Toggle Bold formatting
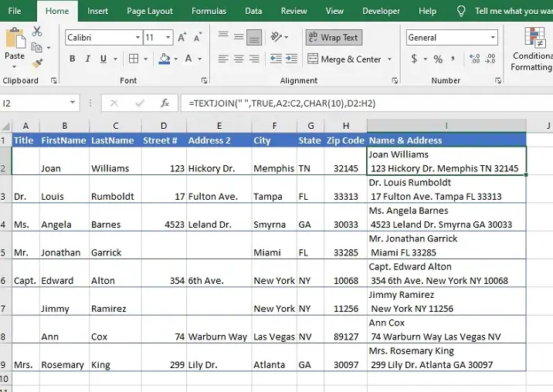The image size is (553, 392). [72, 59]
